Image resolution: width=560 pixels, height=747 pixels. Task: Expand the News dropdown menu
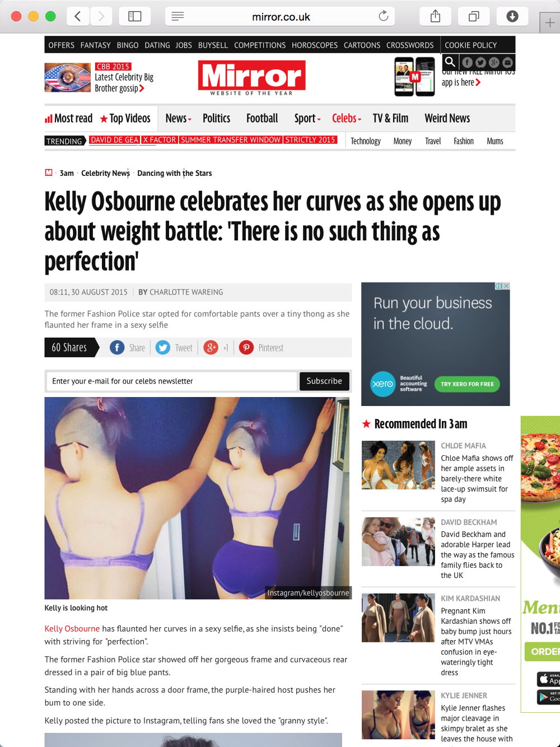[178, 118]
